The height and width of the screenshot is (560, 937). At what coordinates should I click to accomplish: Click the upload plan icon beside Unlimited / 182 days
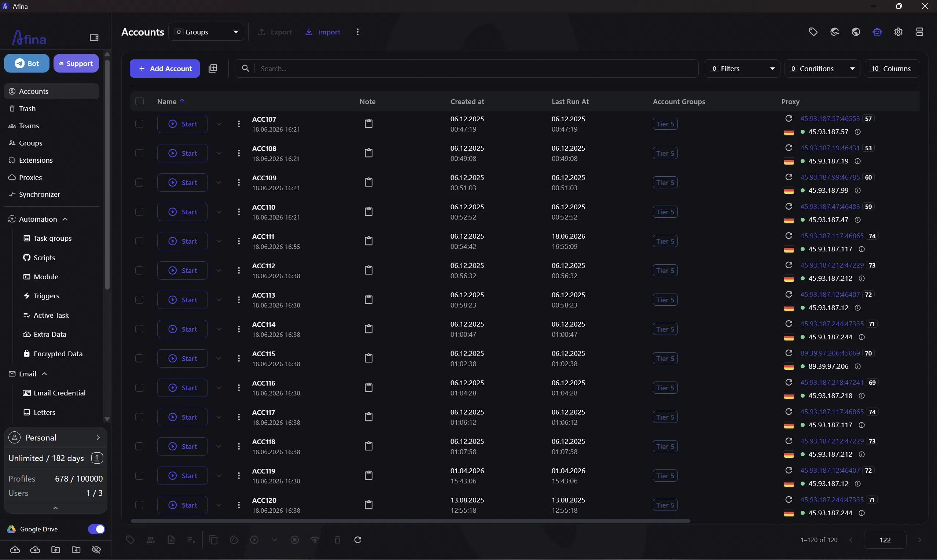point(97,458)
